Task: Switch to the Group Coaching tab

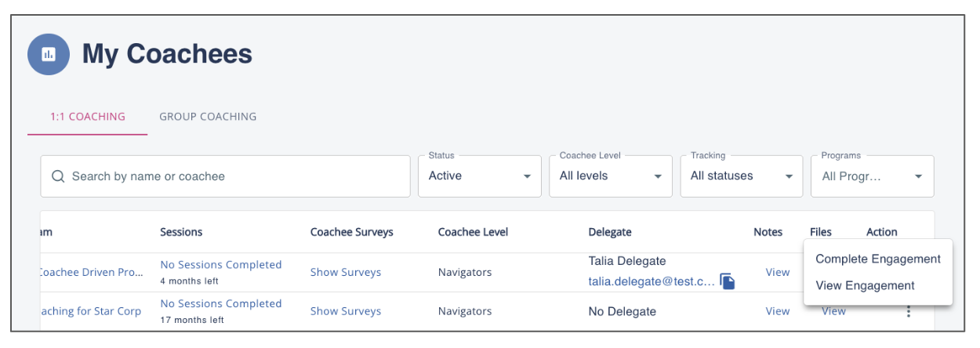Action: [x=208, y=117]
